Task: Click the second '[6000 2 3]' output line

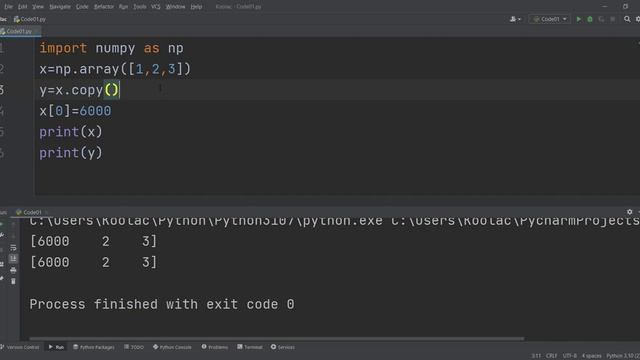Action: tap(93, 262)
